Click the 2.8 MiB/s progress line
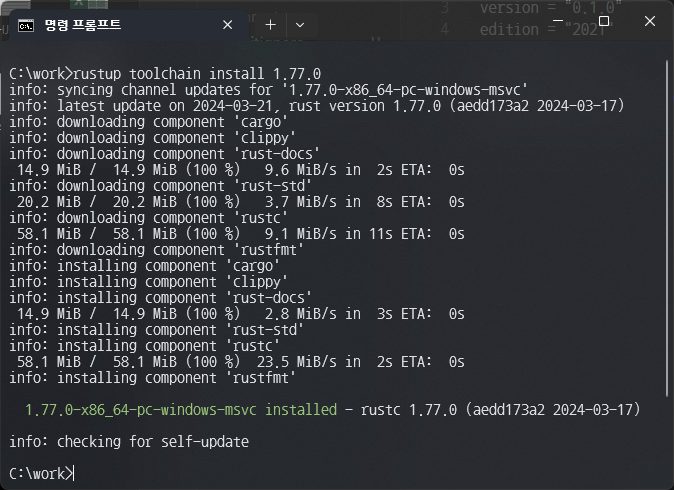 pyautogui.click(x=241, y=314)
